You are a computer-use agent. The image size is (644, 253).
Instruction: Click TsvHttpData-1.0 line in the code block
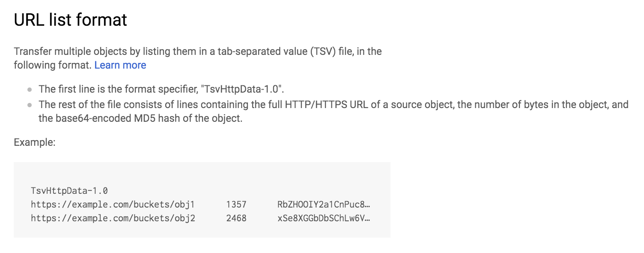click(69, 191)
